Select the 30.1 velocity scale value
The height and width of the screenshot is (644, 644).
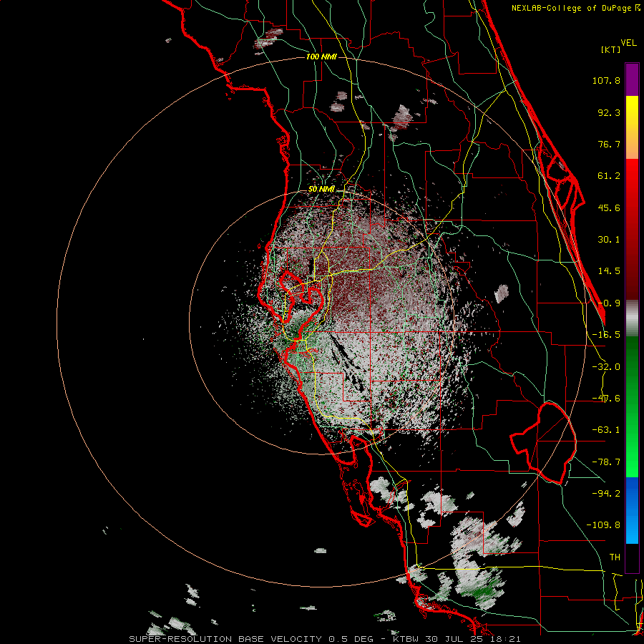coord(609,240)
